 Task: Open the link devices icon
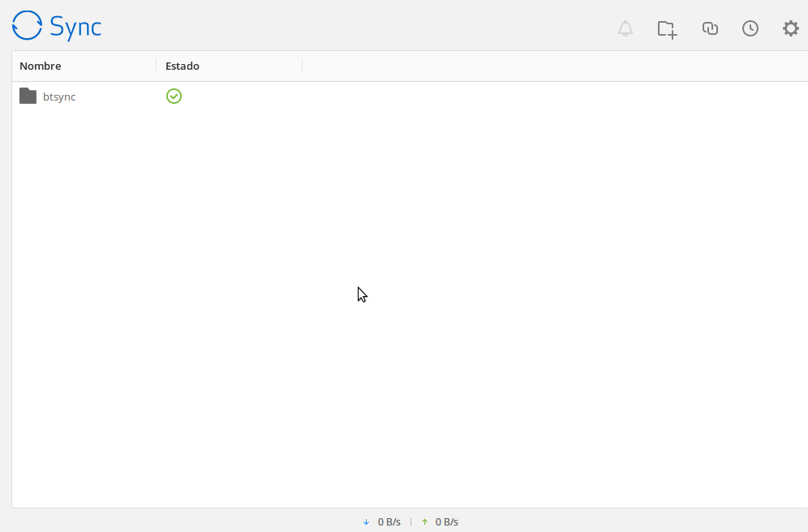pos(710,28)
